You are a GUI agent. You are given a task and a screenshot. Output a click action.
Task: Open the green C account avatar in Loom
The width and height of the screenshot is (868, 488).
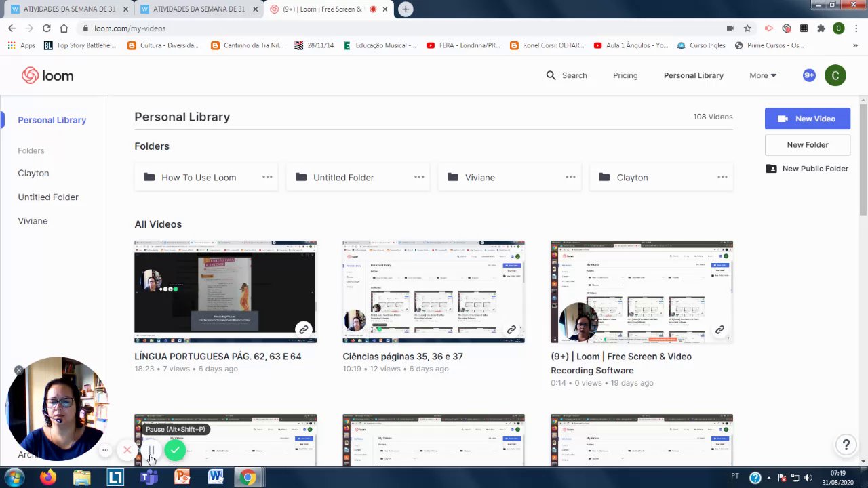pyautogui.click(x=835, y=75)
